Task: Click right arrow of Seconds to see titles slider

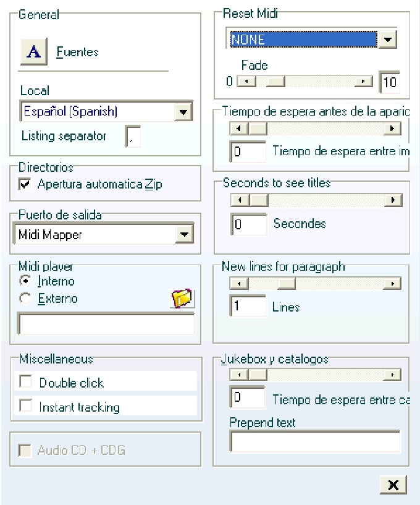Action: (x=393, y=200)
